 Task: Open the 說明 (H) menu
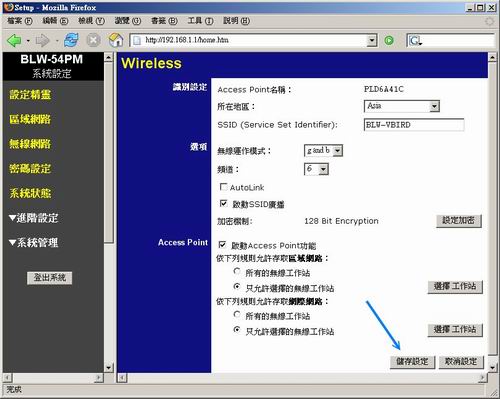236,21
